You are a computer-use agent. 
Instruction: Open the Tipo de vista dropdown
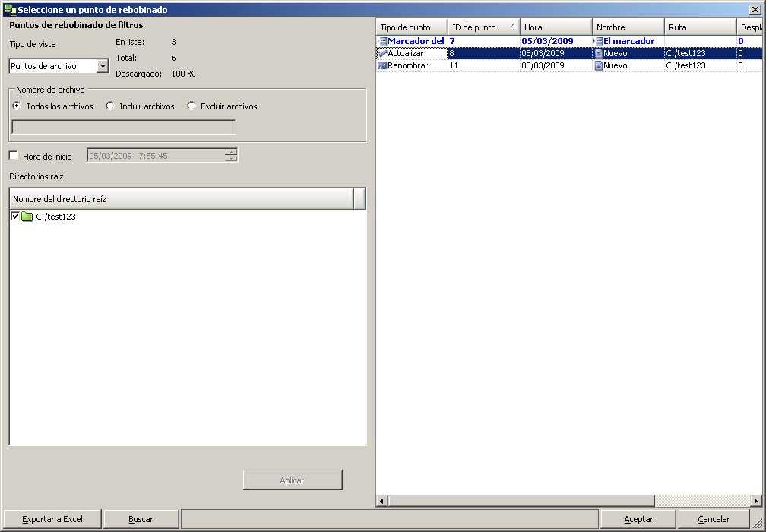click(103, 66)
